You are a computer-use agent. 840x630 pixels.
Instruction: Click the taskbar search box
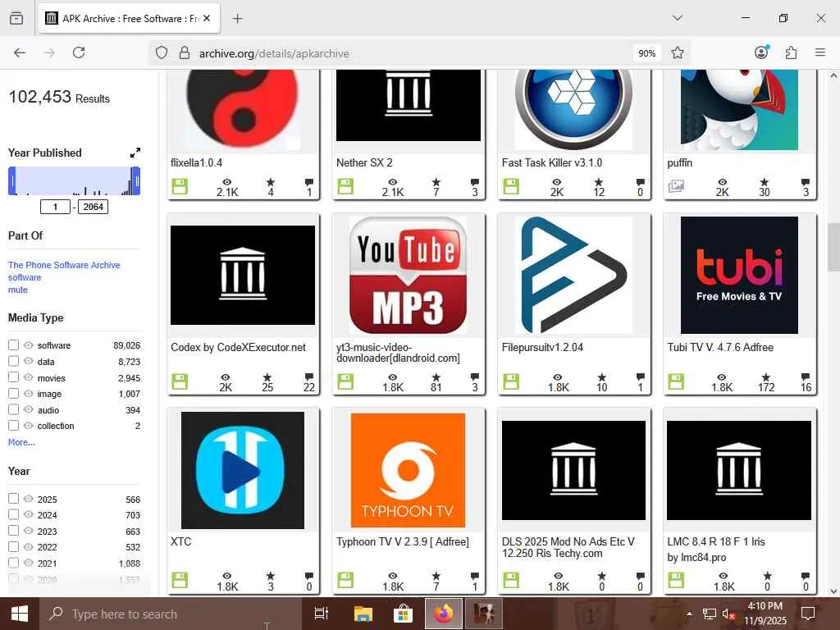pyautogui.click(x=171, y=614)
